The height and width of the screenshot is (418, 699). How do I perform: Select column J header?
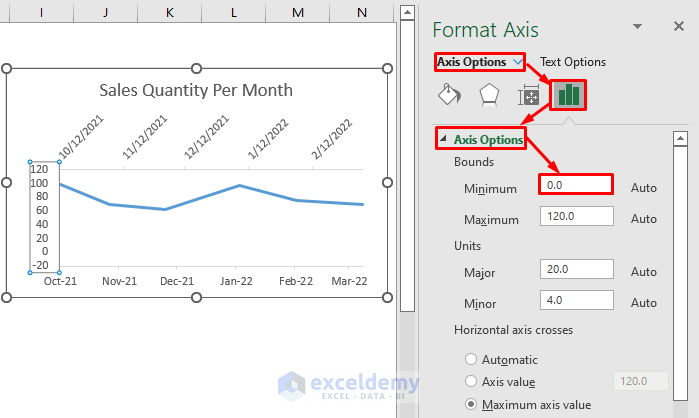105,12
